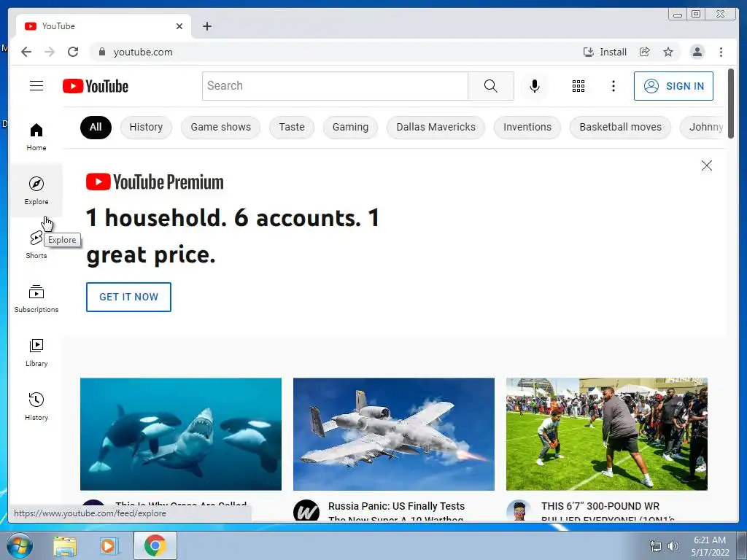The width and height of the screenshot is (747, 560).
Task: Open the orca and shark video thumbnail
Action: click(x=181, y=434)
